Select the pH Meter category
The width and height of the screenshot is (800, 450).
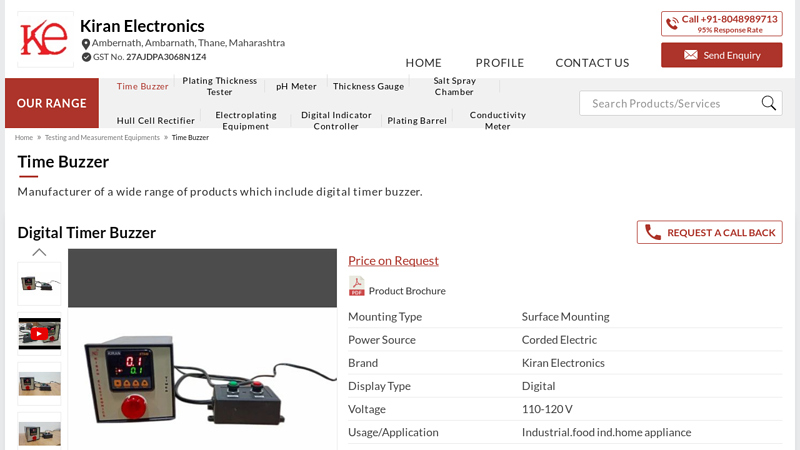[x=296, y=86]
